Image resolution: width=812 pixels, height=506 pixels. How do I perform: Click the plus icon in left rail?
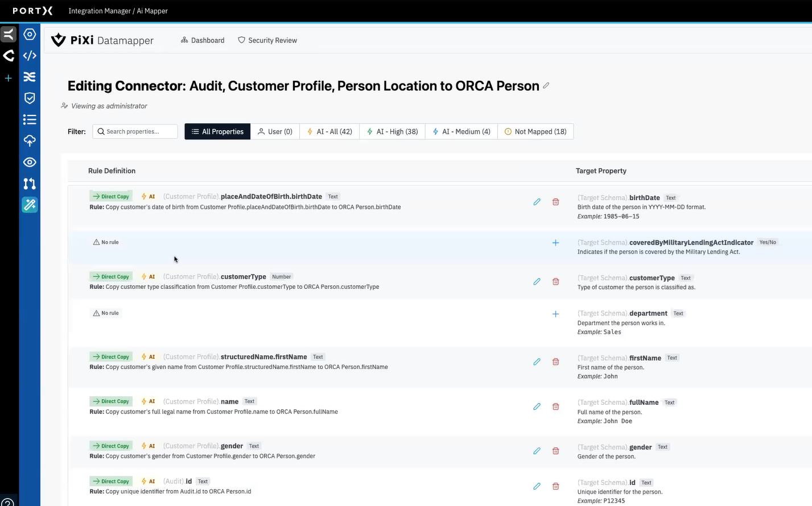pyautogui.click(x=9, y=78)
